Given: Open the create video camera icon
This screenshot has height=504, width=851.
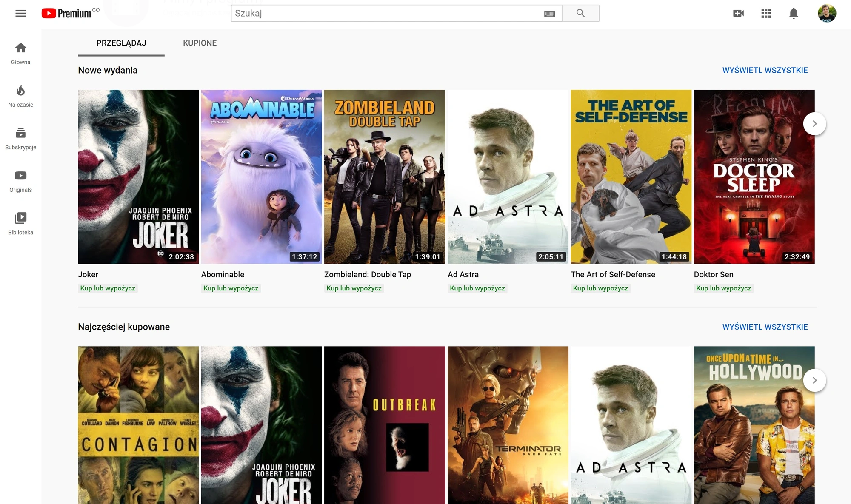Looking at the screenshot, I should pyautogui.click(x=739, y=13).
